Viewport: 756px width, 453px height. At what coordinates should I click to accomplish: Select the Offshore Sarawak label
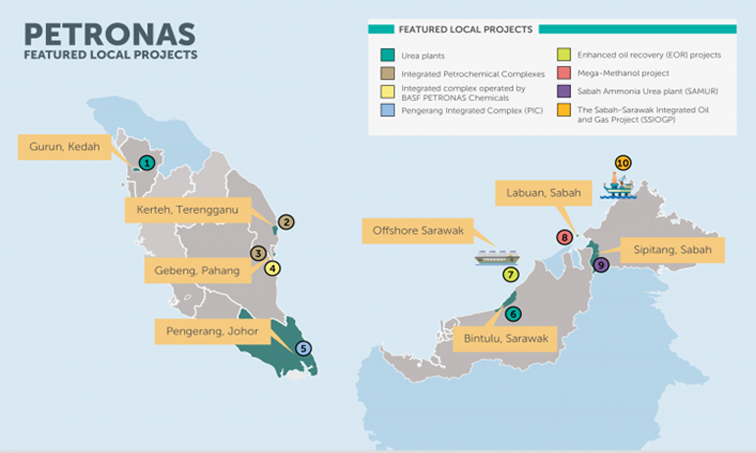pos(418,230)
